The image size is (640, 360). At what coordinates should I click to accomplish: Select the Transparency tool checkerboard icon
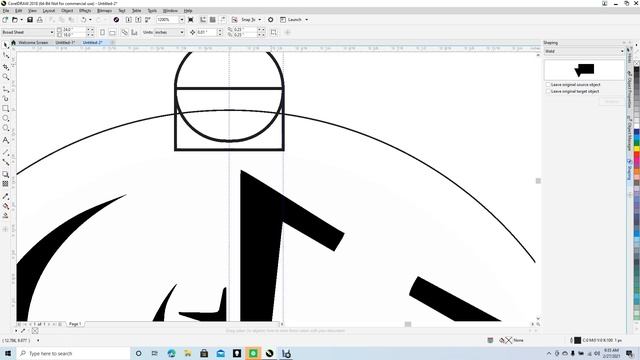(6, 184)
